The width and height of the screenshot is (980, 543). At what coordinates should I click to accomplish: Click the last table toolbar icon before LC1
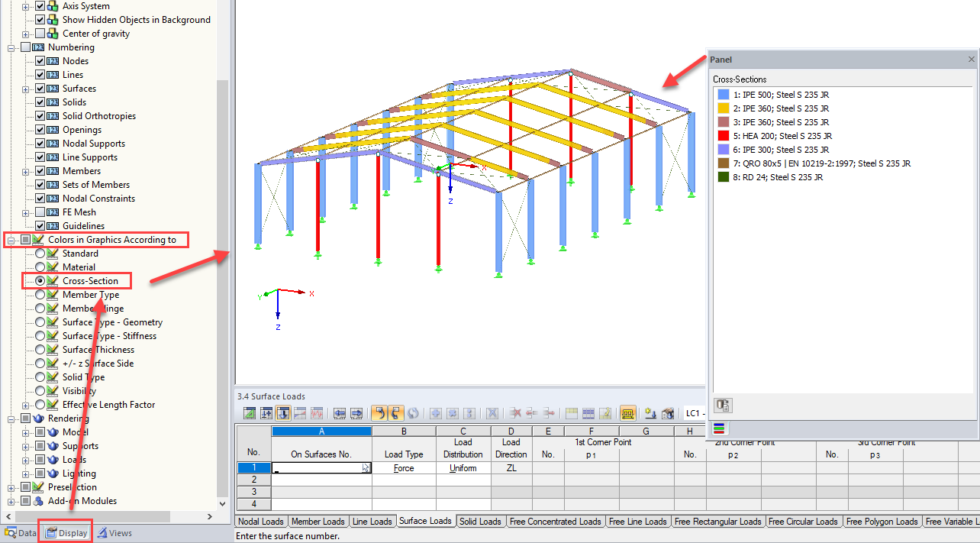coord(668,413)
